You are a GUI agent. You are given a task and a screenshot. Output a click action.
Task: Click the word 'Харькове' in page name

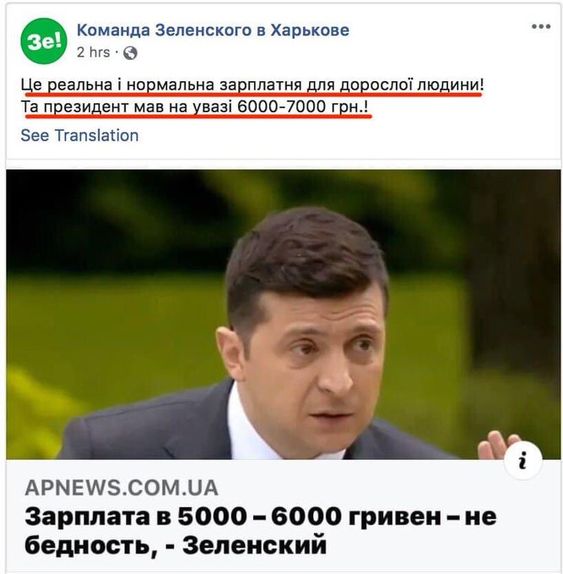pyautogui.click(x=310, y=30)
